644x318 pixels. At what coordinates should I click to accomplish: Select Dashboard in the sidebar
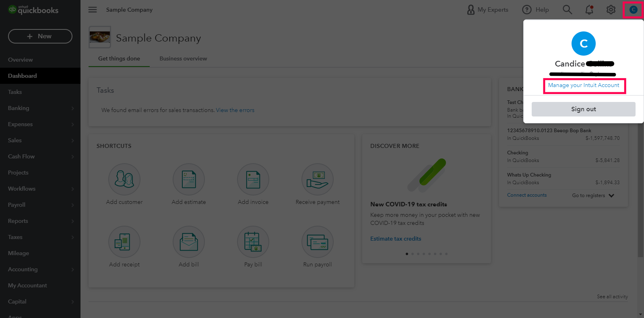pyautogui.click(x=40, y=76)
